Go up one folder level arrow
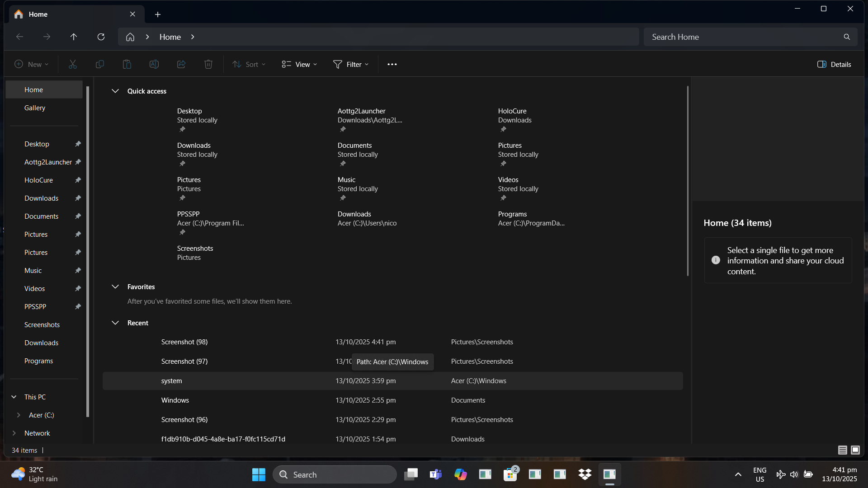The image size is (868, 488). coord(74,37)
